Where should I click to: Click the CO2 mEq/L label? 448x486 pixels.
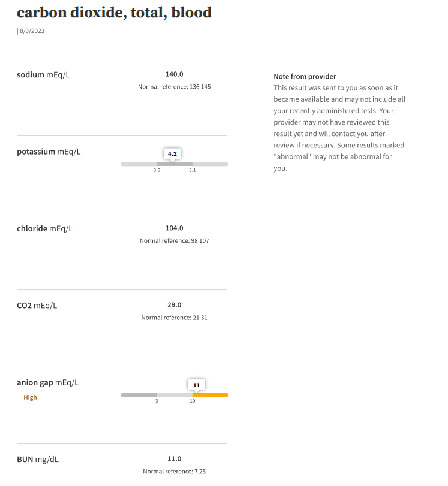click(x=37, y=306)
